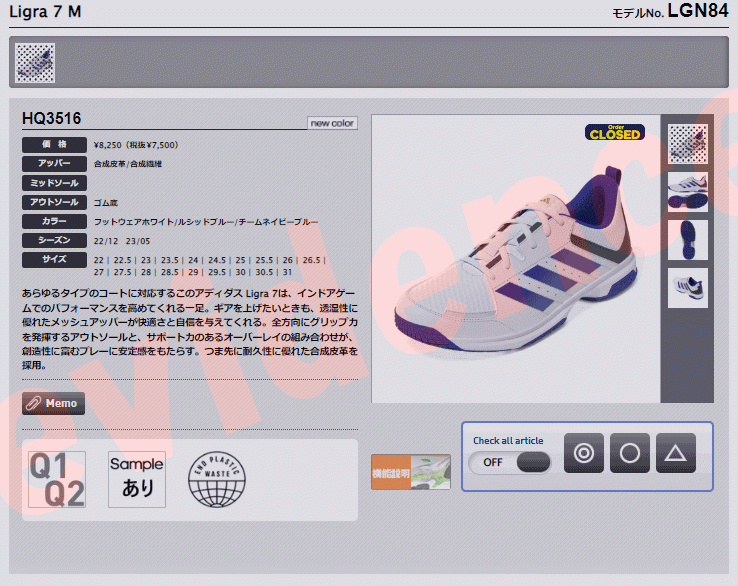Click the Ligra 7 M title
738x586 pixels.
coord(45,11)
